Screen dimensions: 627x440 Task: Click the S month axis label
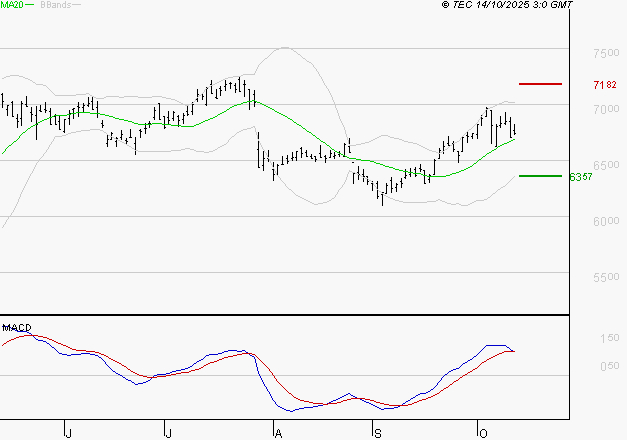coord(378,434)
